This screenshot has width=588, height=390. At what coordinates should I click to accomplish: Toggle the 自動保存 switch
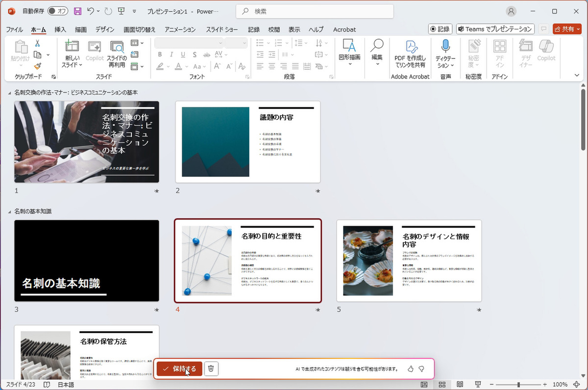pyautogui.click(x=58, y=11)
